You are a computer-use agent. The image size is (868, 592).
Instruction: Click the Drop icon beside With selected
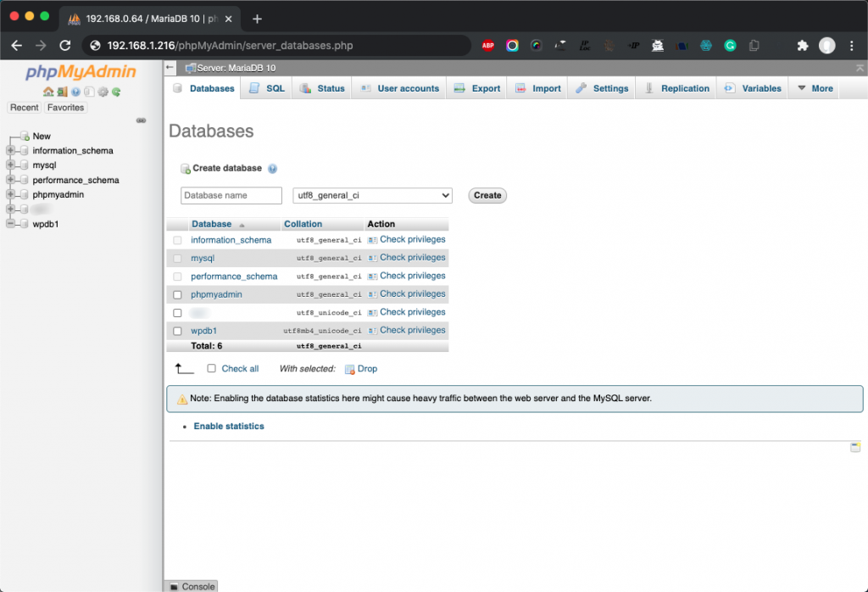tap(349, 370)
